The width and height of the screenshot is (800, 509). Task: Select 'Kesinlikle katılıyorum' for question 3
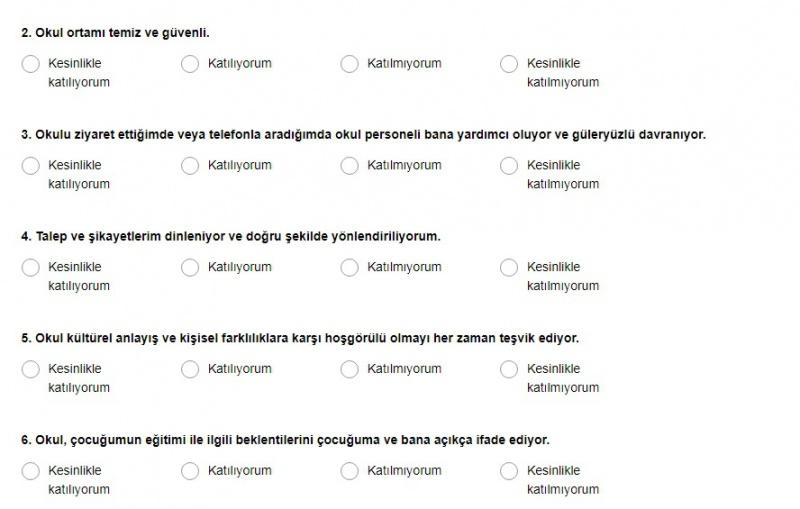[x=31, y=166]
